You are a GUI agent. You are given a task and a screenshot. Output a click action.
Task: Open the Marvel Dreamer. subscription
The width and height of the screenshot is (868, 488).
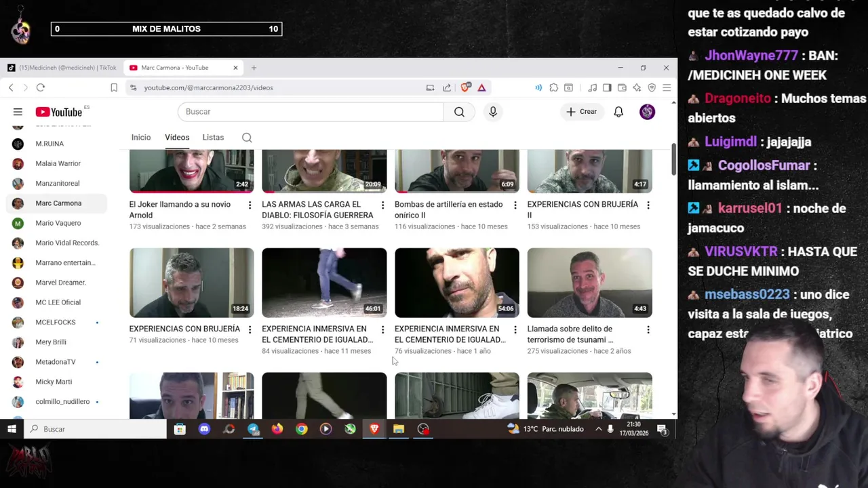pos(60,283)
